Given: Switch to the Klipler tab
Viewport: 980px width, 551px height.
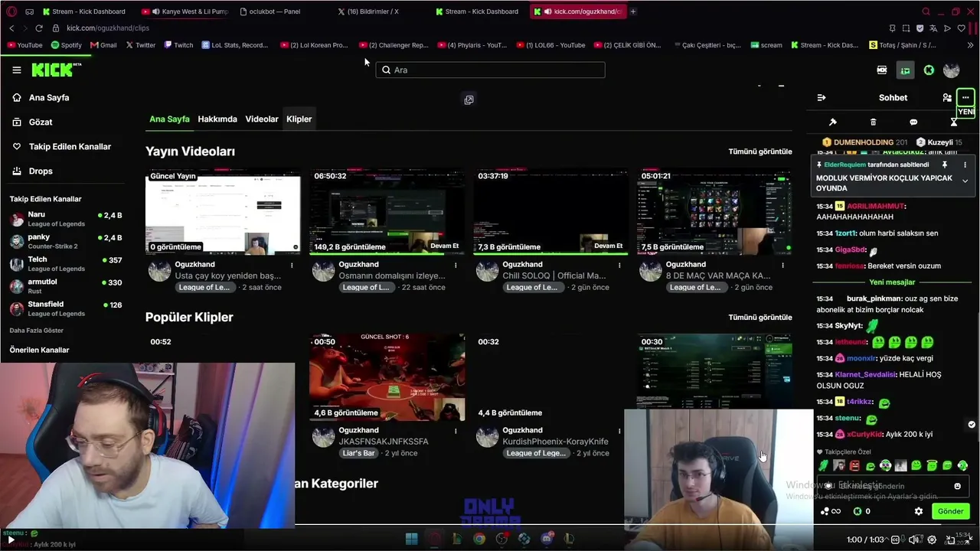Looking at the screenshot, I should (299, 119).
